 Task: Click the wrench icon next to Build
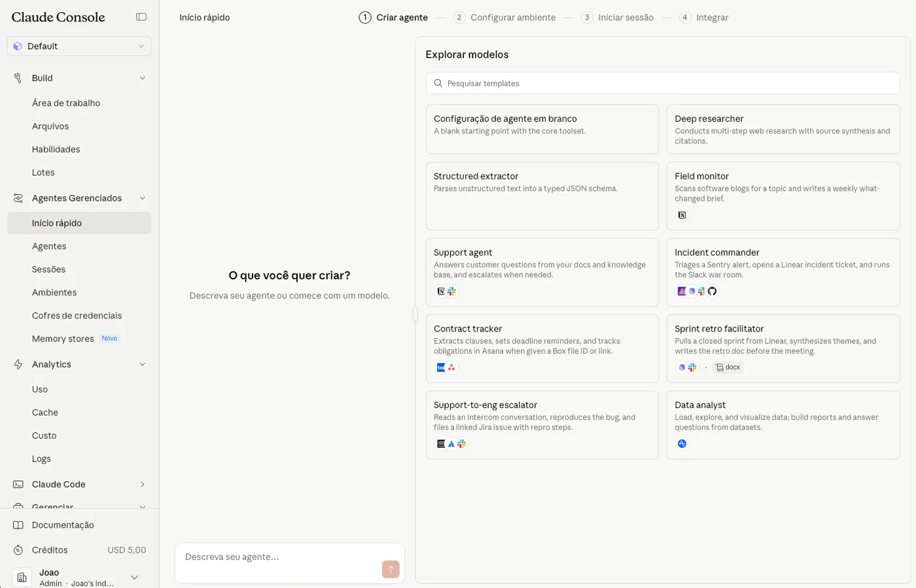point(18,78)
